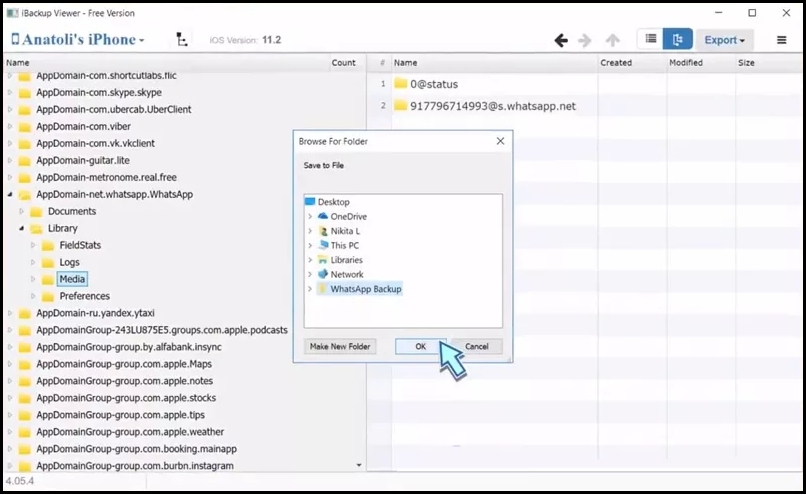This screenshot has width=806, height=495.
Task: Select the Media folder
Action: pyautogui.click(x=72, y=279)
